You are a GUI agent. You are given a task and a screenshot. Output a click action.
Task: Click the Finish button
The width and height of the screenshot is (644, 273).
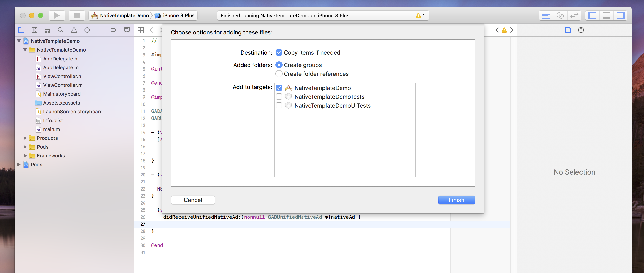click(456, 200)
